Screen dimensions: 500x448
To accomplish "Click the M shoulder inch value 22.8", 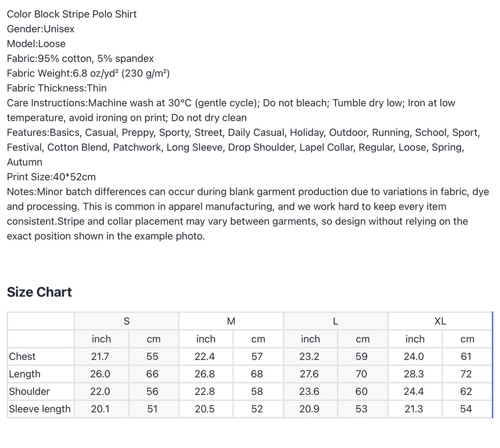I will click(x=205, y=391).
